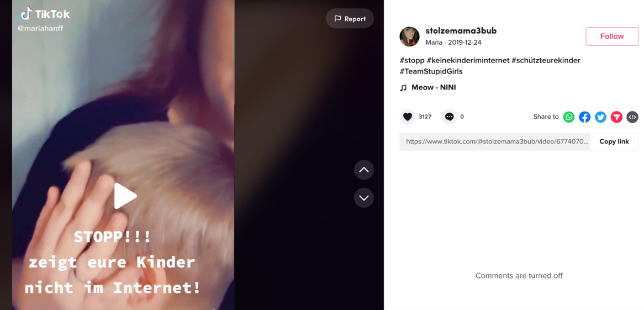This screenshot has height=310, width=644.
Task: Play the video with the center play button
Action: click(125, 196)
